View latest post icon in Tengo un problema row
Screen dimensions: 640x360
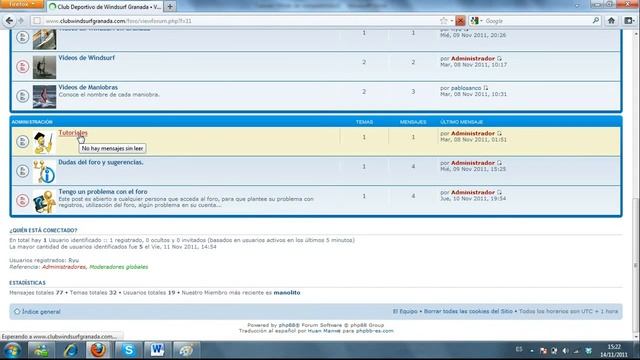point(499,192)
